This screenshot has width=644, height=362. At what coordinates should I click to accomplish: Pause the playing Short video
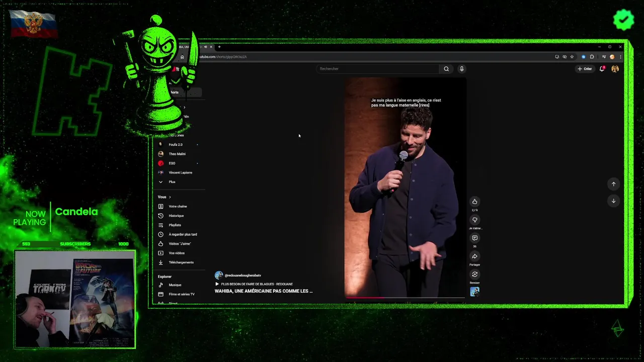point(405,187)
